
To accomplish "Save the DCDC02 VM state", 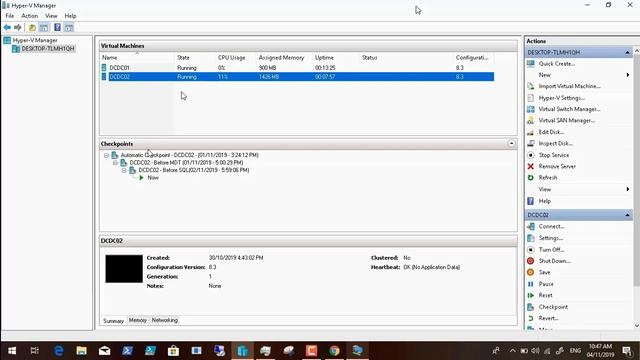I will tap(544, 272).
